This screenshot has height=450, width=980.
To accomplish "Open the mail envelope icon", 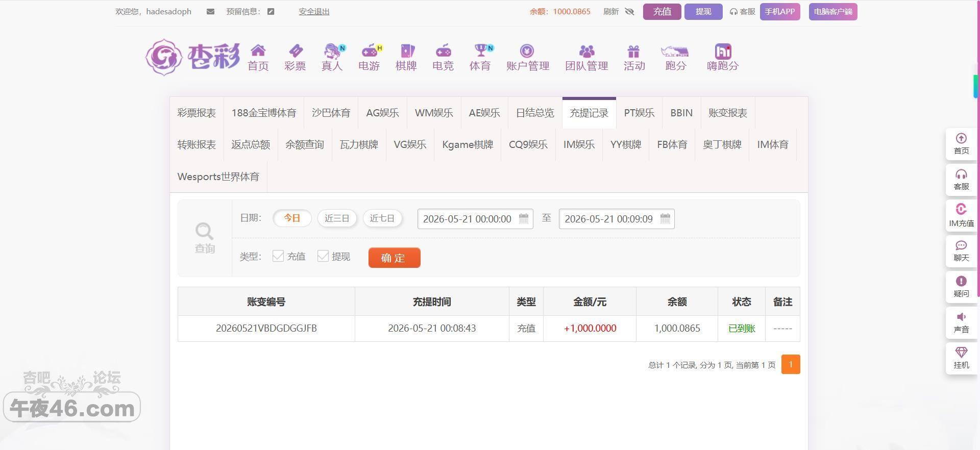I will point(210,12).
